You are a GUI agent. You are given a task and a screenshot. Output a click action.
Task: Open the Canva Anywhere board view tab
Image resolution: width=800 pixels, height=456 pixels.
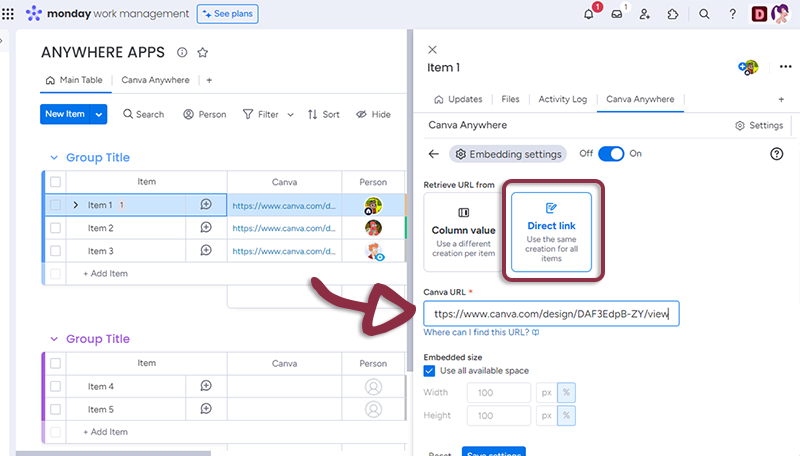pyautogui.click(x=158, y=80)
